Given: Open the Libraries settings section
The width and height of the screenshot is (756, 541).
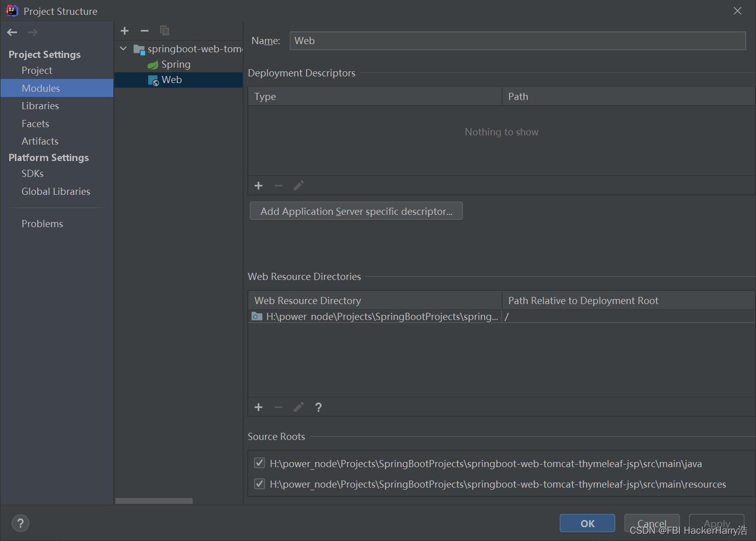Looking at the screenshot, I should (40, 106).
